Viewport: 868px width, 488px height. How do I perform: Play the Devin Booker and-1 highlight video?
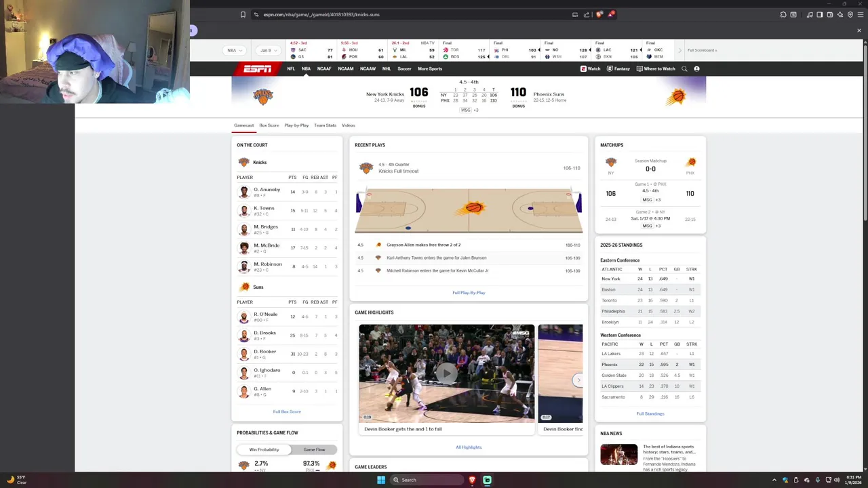pyautogui.click(x=447, y=373)
